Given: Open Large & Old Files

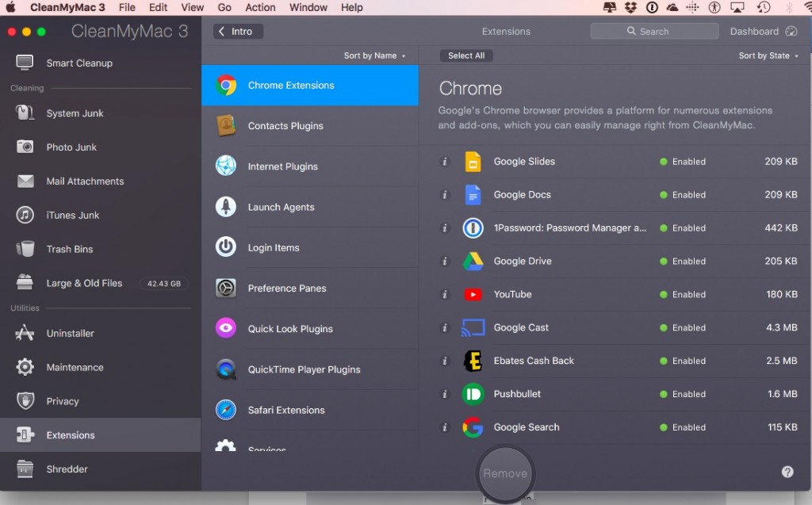Looking at the screenshot, I should click(101, 283).
